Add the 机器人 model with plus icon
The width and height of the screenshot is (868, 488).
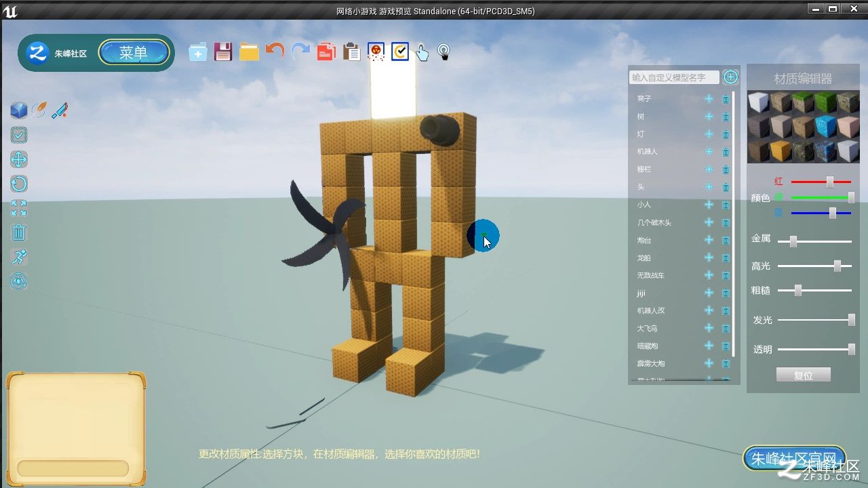pos(709,152)
